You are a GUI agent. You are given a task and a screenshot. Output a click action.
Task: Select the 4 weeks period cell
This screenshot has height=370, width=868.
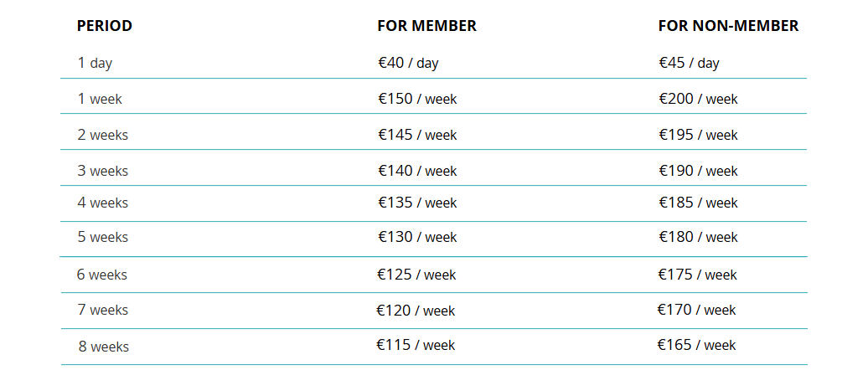tap(103, 203)
